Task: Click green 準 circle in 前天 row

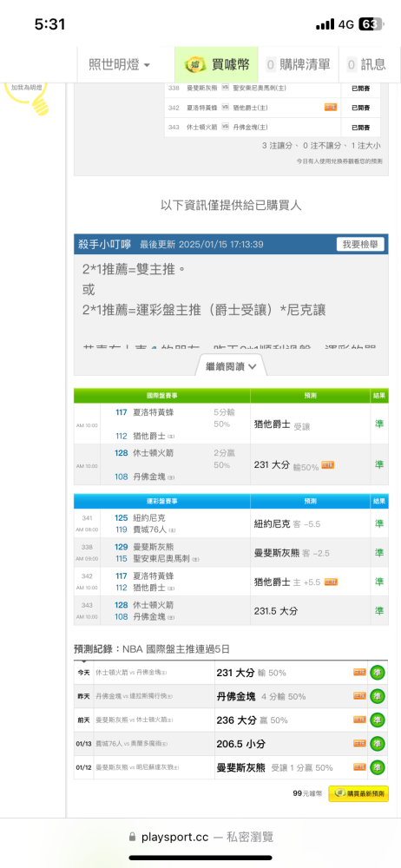Action: coord(378,720)
